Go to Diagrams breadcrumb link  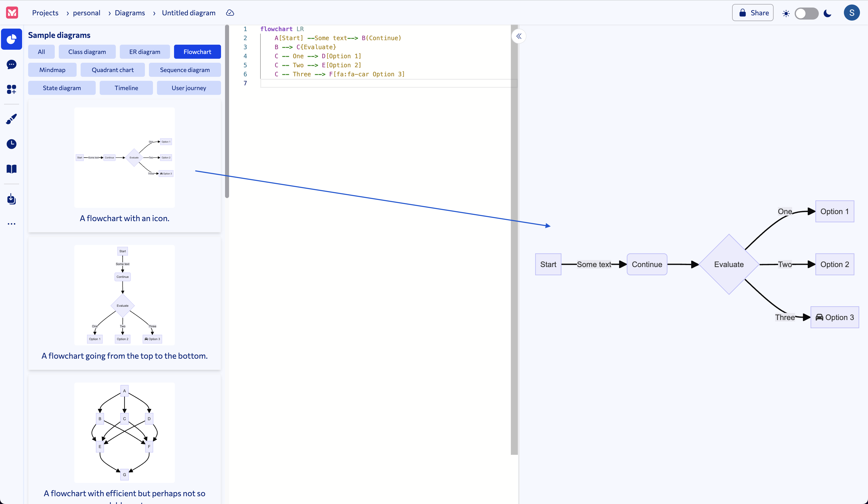coord(130,13)
